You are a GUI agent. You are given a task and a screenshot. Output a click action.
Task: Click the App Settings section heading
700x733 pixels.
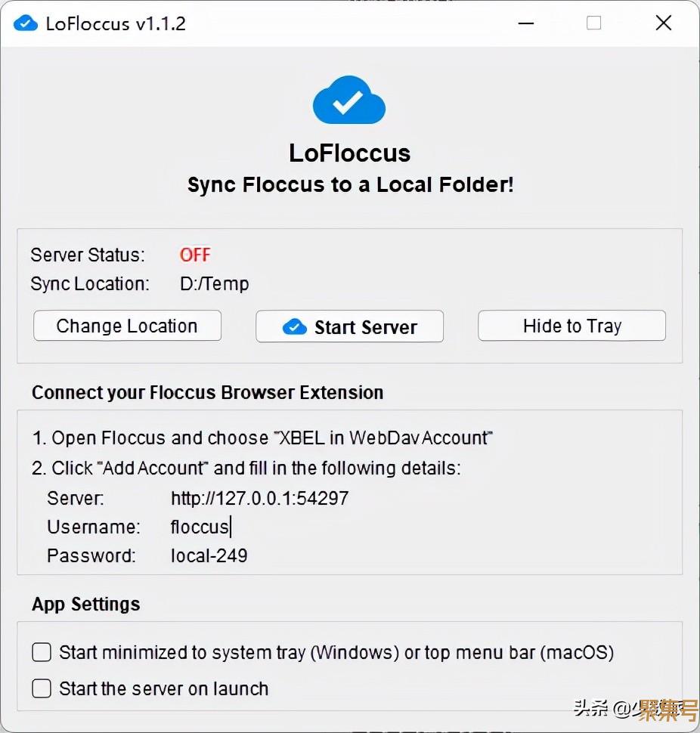(x=85, y=604)
